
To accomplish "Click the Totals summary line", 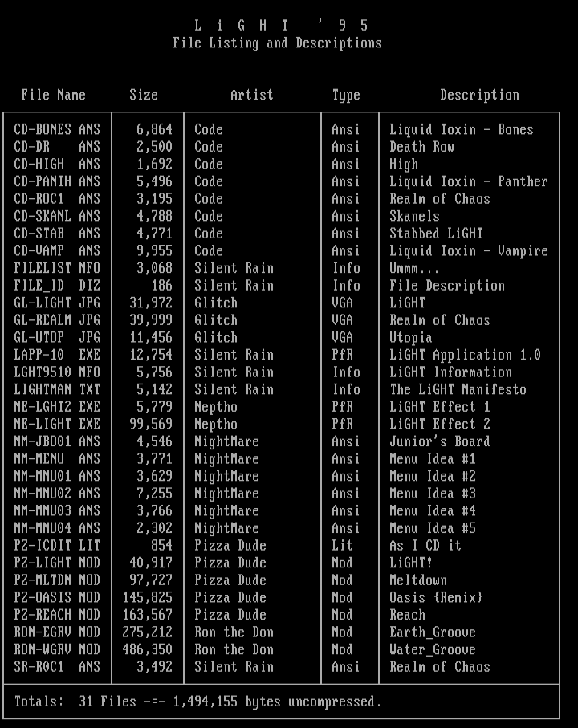I will coord(197,702).
